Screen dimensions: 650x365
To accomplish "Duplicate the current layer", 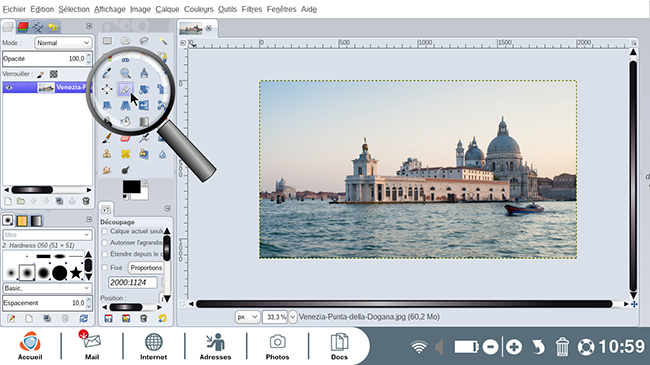I will pos(59,201).
